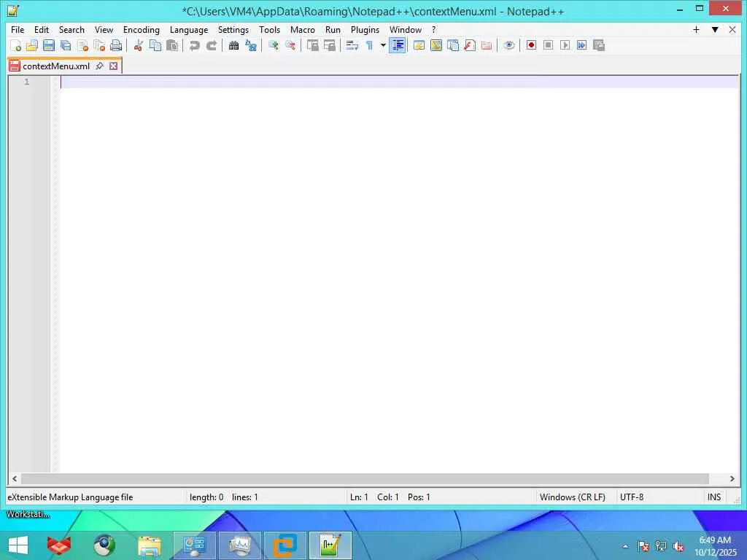Click the Undo arrow icon
Screen dimensions: 747x560
click(x=194, y=45)
